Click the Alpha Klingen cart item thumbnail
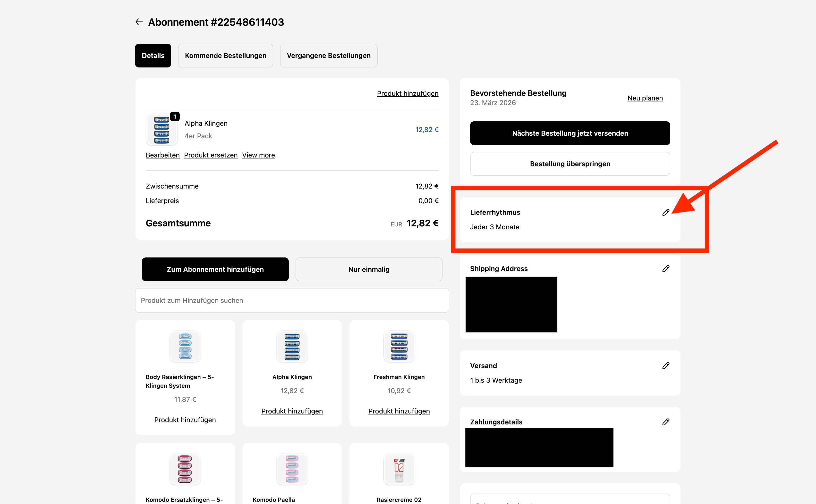The image size is (816, 504). [162, 130]
